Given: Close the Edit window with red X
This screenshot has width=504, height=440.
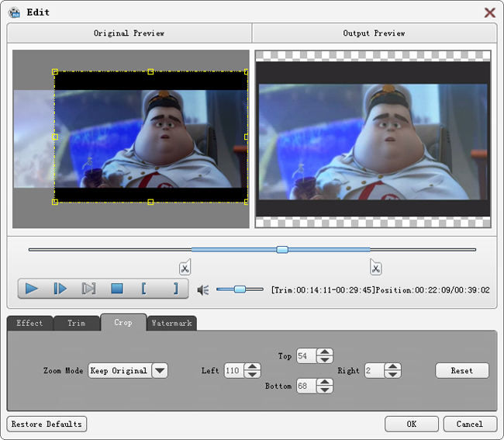Looking at the screenshot, I should click(489, 12).
